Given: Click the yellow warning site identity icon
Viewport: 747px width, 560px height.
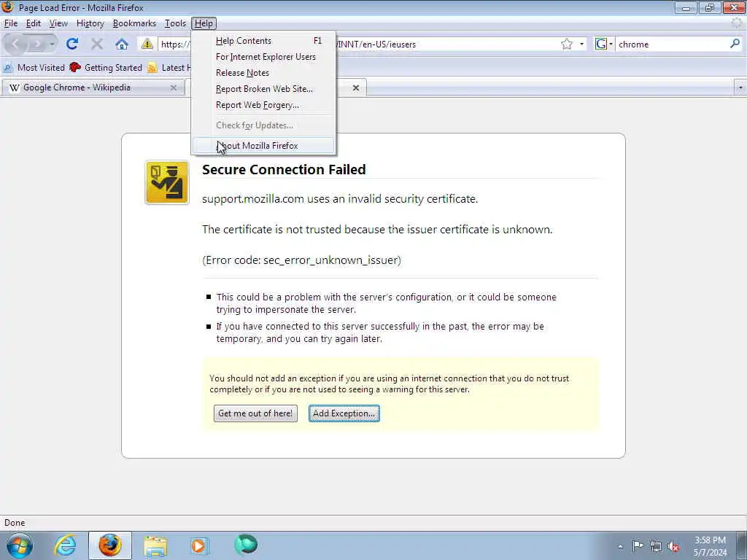Looking at the screenshot, I should (147, 44).
